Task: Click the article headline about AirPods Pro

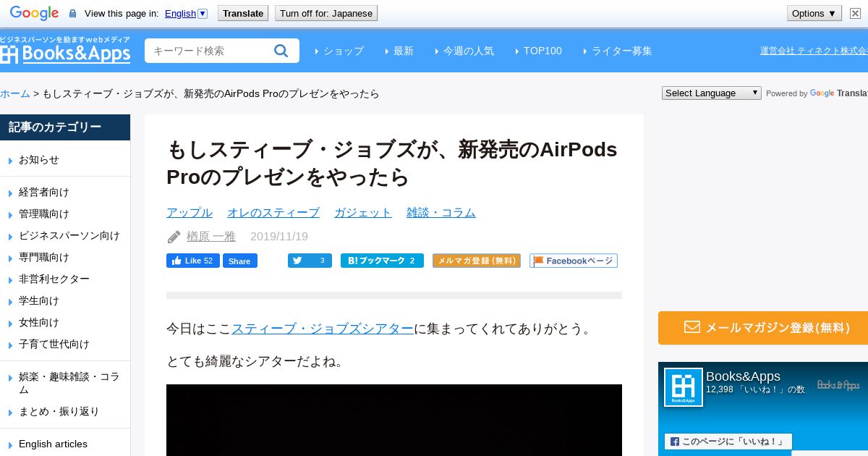Action: coord(392,163)
